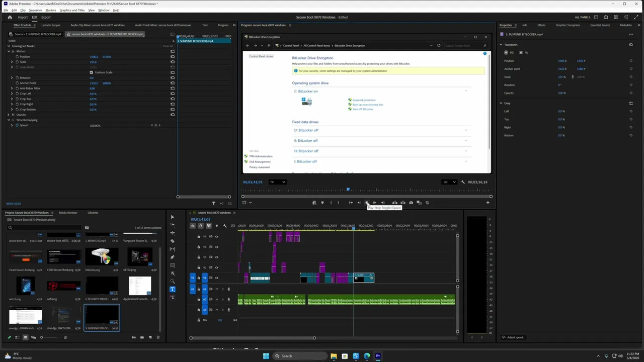
Task: Enable voice-over record on A3
Action: [x=229, y=310]
